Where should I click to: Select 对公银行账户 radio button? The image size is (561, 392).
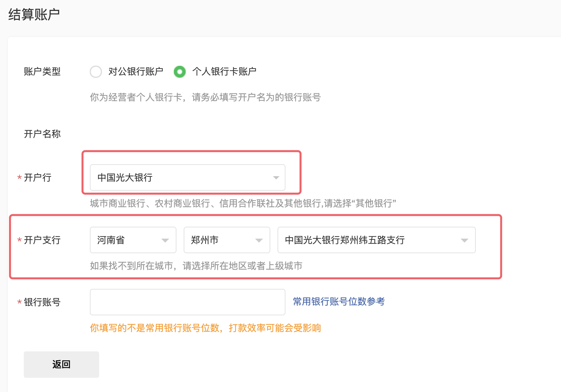point(96,72)
